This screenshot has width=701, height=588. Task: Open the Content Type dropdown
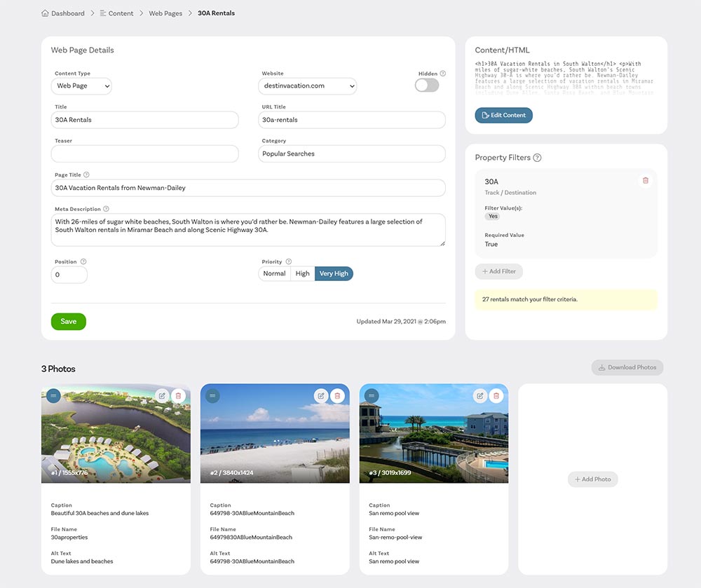pyautogui.click(x=81, y=86)
